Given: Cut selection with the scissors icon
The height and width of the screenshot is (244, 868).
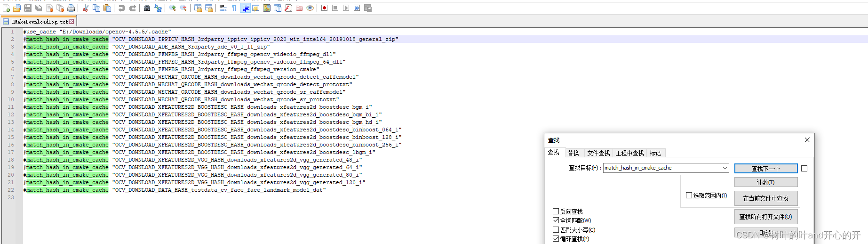Looking at the screenshot, I should point(86,8).
